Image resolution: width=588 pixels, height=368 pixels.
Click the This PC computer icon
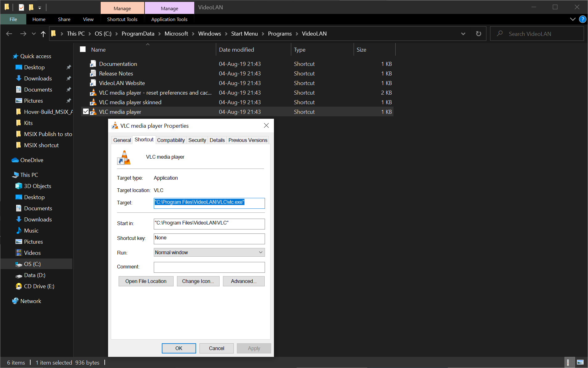[x=15, y=175]
